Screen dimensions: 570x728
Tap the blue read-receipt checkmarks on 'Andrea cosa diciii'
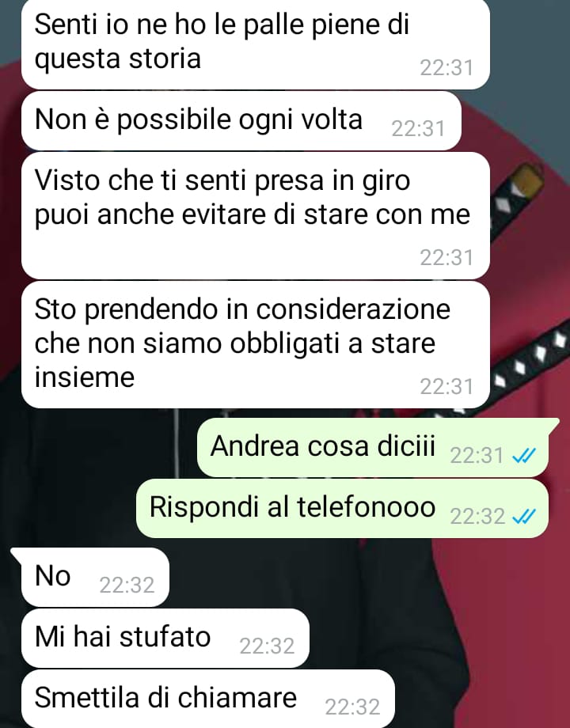coord(524,456)
